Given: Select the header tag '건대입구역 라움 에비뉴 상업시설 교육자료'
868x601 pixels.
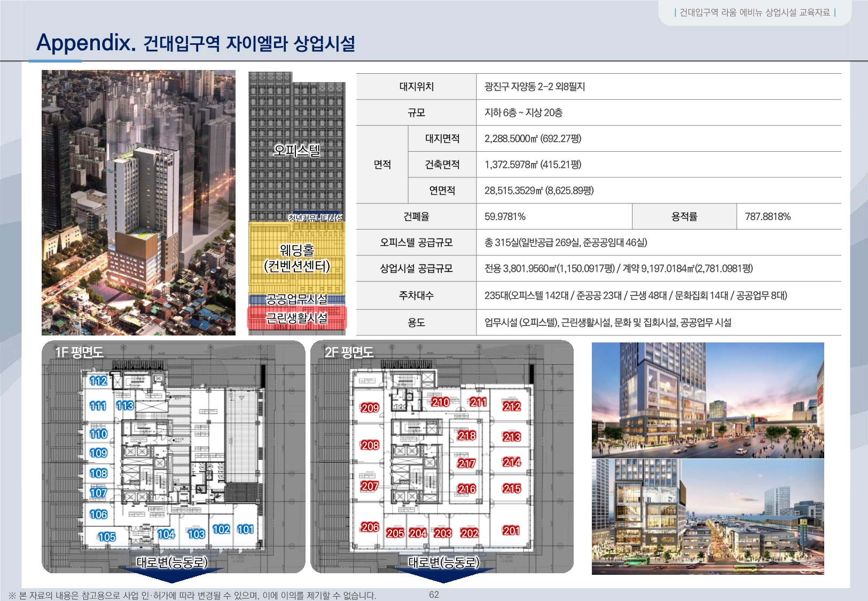Looking at the screenshot, I should (x=755, y=12).
